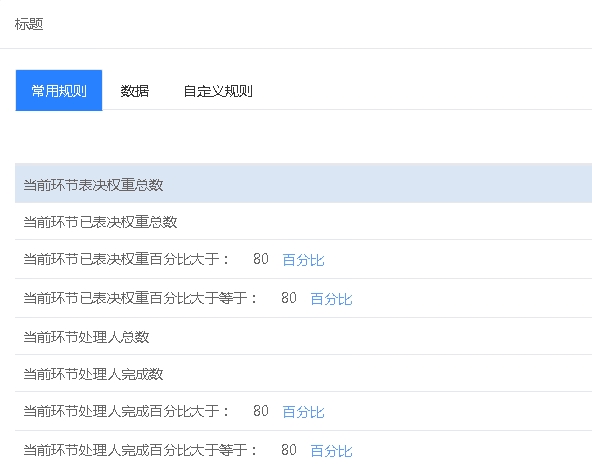592x475 pixels.
Task: Switch to the 常用规则 tab
Action: 59,90
